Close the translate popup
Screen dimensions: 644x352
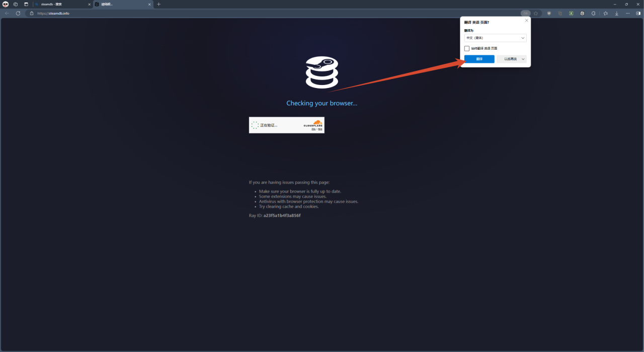[527, 21]
